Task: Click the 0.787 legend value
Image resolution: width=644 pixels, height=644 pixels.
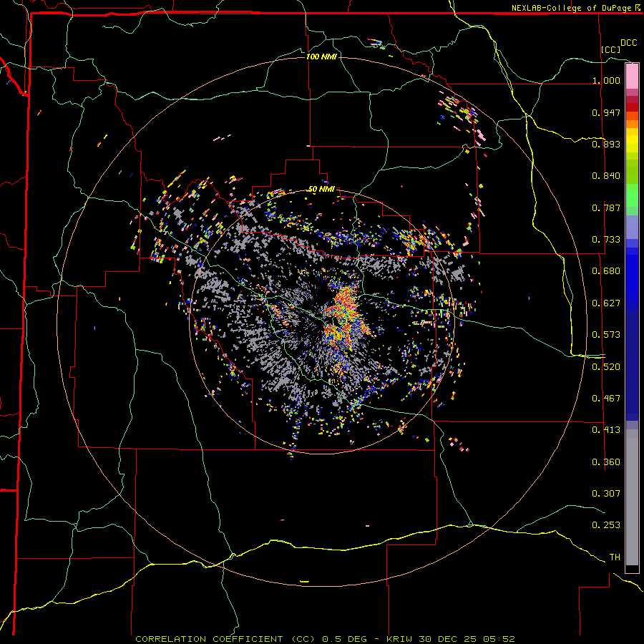Action: pyautogui.click(x=606, y=208)
